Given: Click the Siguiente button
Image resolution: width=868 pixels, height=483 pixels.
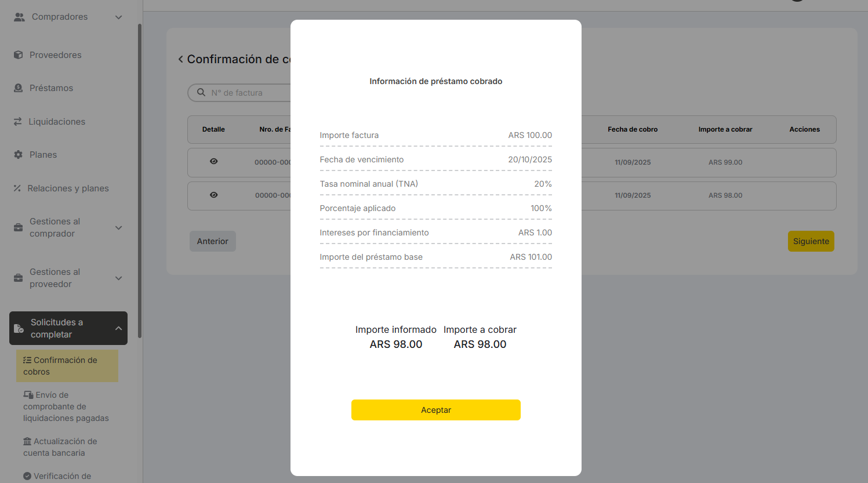Looking at the screenshot, I should click(x=811, y=241).
